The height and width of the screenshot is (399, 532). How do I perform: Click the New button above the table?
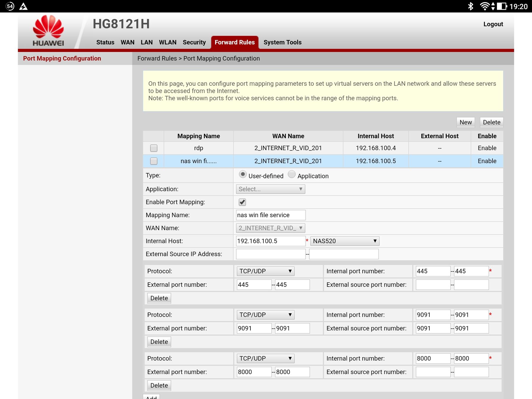[x=466, y=122]
